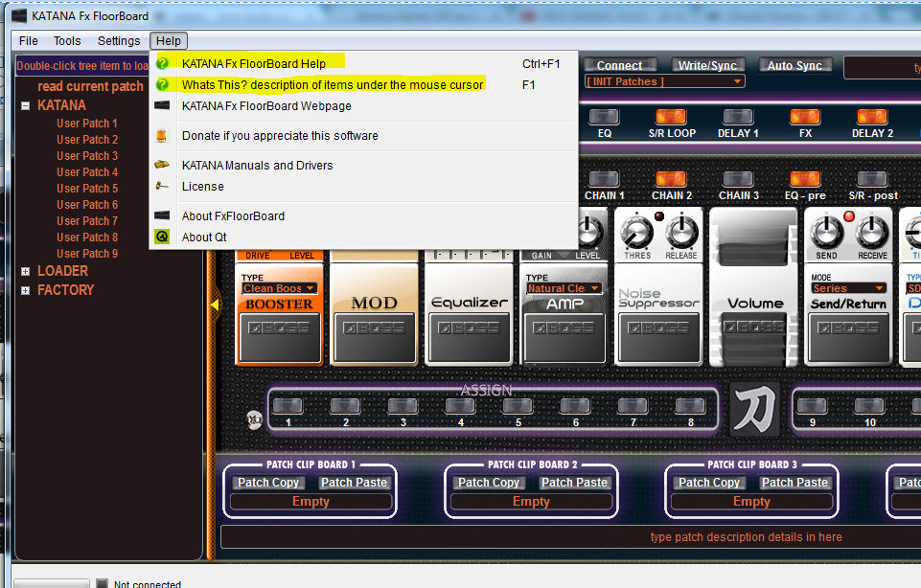Image resolution: width=921 pixels, height=588 pixels.
Task: Open the INIT Patches dropdown
Action: [665, 81]
